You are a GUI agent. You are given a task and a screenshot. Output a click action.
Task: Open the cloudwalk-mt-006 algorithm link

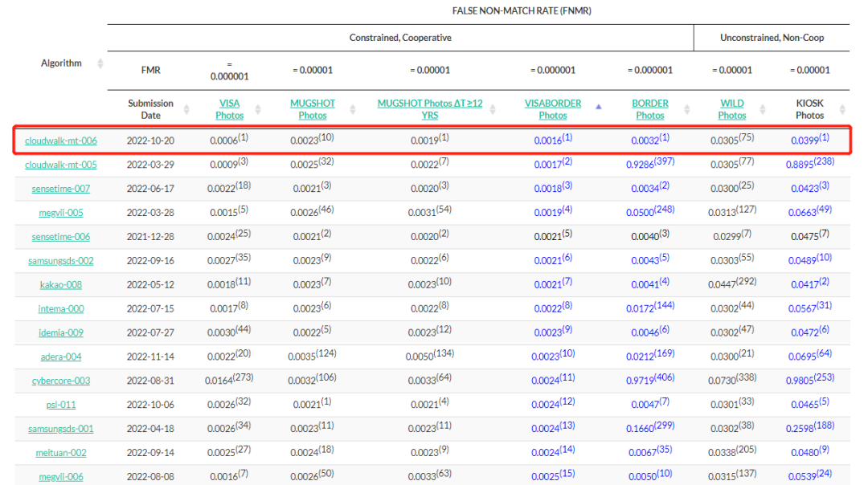[61, 141]
